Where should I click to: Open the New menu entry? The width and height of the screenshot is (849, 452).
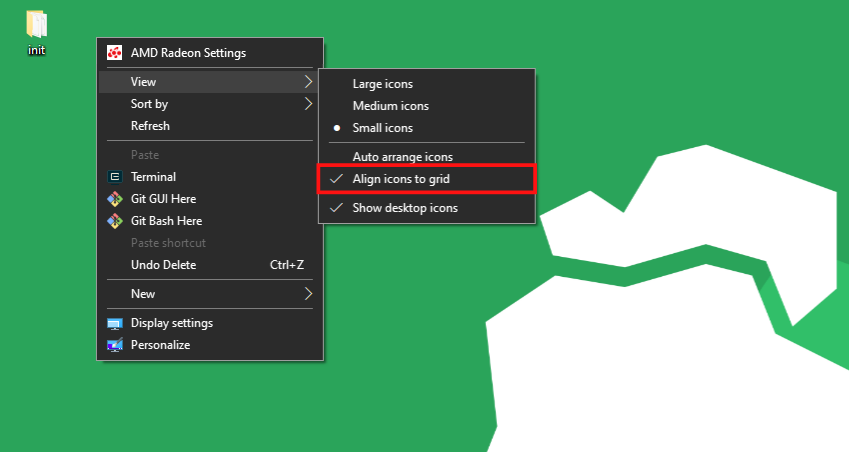tap(210, 293)
